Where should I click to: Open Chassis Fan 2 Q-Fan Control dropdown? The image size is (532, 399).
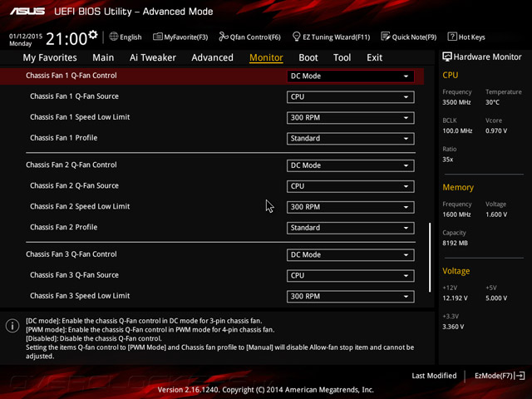(x=351, y=165)
